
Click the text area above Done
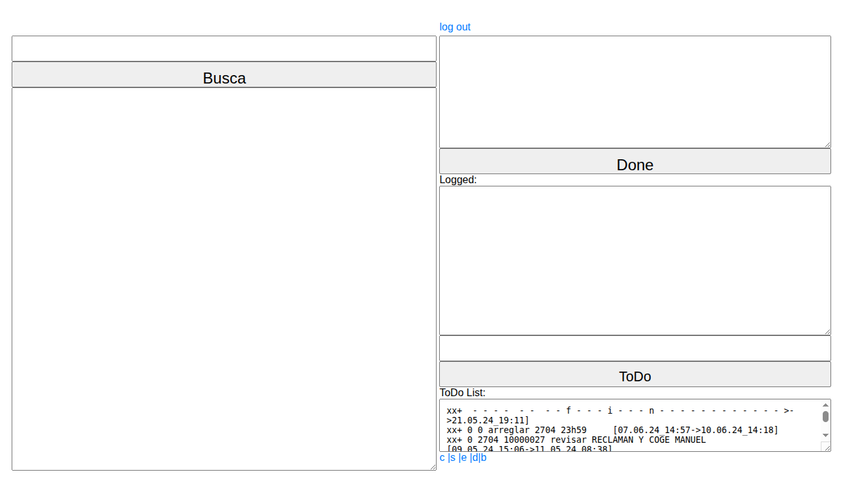(635, 91)
